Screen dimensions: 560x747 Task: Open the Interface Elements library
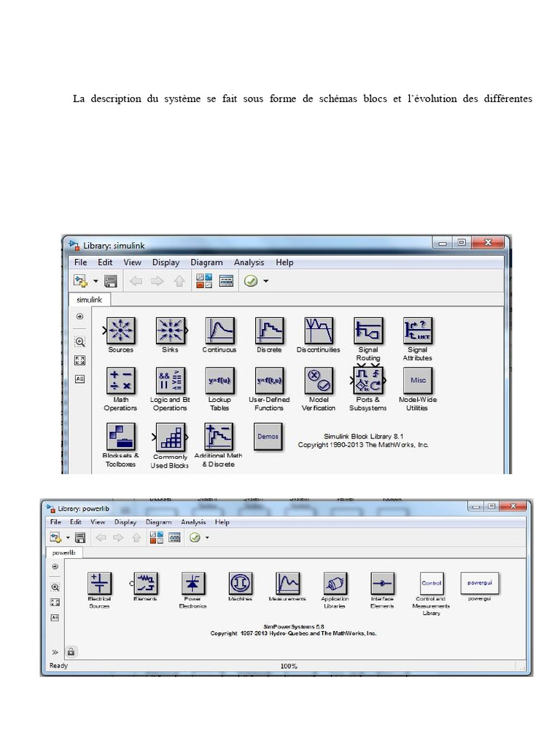[382, 583]
